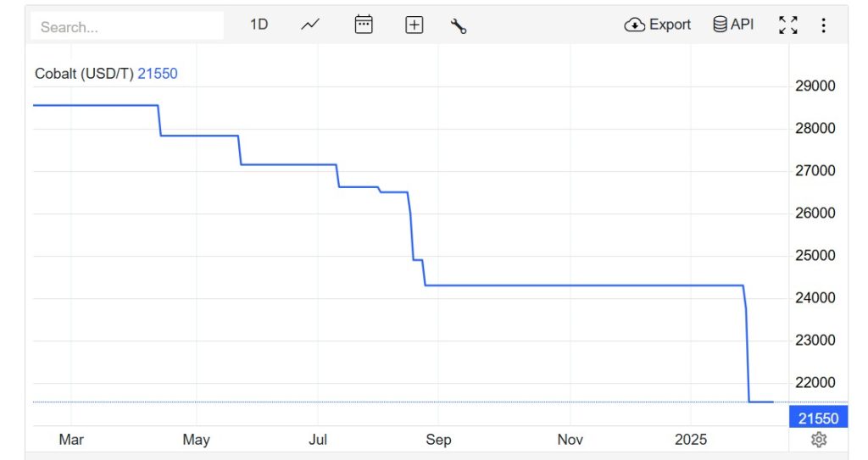This screenshot has width=868, height=460.
Task: Click the Mar label on the time axis
Action: 71,440
